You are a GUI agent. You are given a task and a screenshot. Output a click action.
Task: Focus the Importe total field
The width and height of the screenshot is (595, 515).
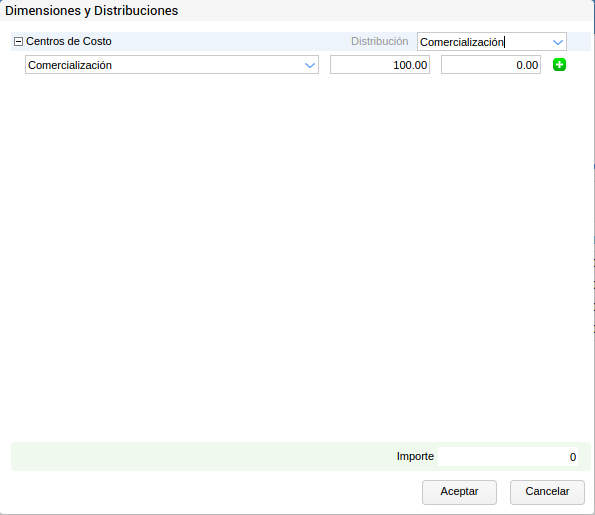click(x=508, y=457)
